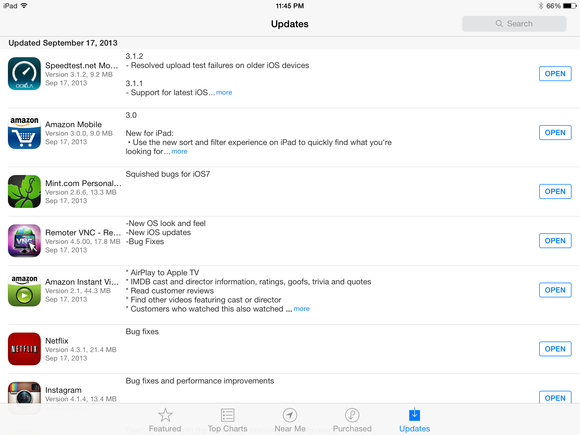Tap the Mint.com Personal... app title

tap(83, 183)
